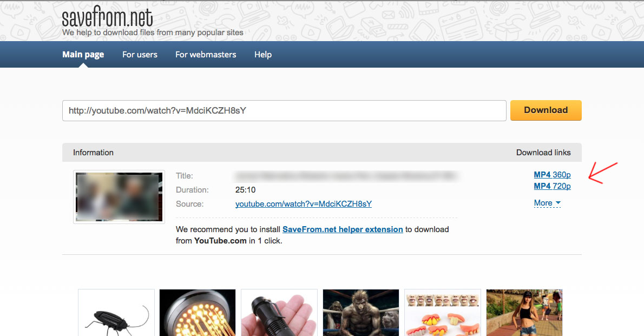
Task: Open the For webmasters tab
Action: click(x=206, y=55)
